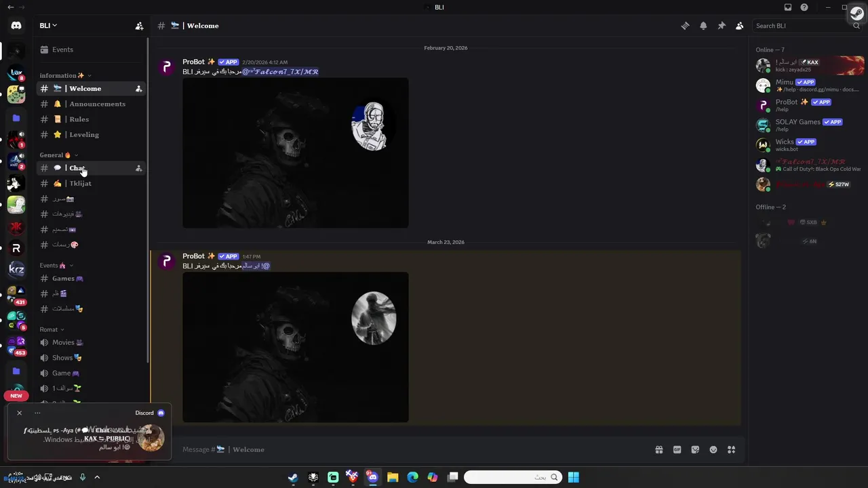The width and height of the screenshot is (868, 488).
Task: Open SOLAY Games in member list
Action: pyautogui.click(x=810, y=125)
